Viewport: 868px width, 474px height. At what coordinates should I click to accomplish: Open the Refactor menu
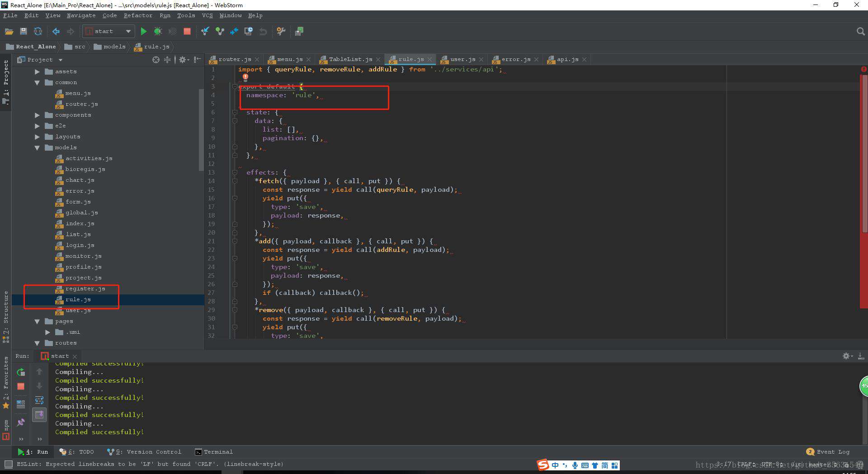coord(138,15)
